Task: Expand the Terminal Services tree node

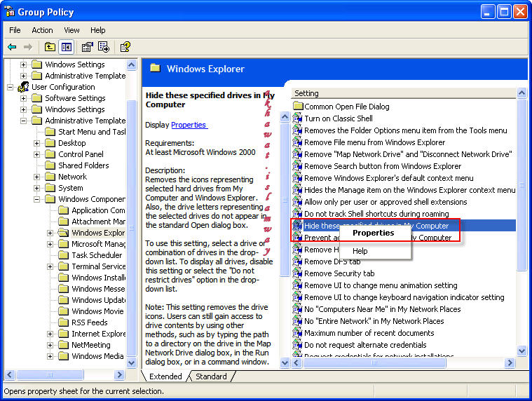Action: click(50, 266)
